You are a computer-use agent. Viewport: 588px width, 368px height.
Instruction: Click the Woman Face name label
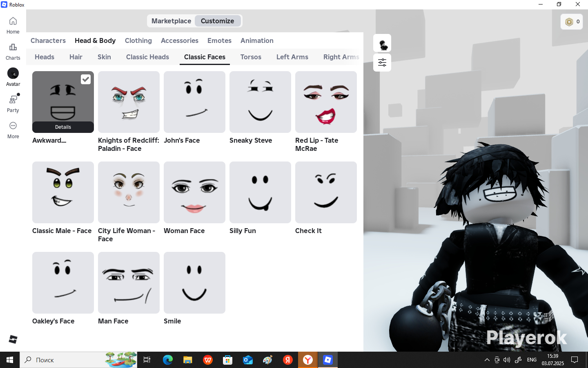click(x=184, y=231)
